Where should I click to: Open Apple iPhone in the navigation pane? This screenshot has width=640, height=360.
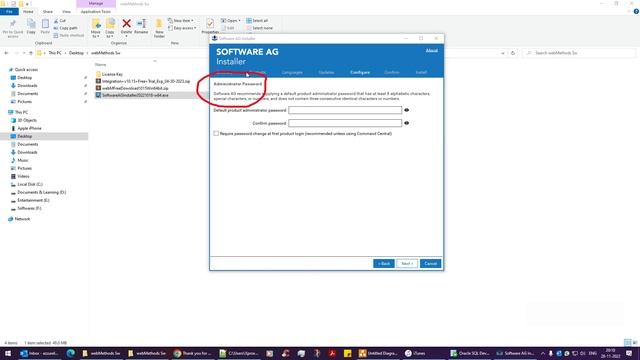click(x=29, y=128)
